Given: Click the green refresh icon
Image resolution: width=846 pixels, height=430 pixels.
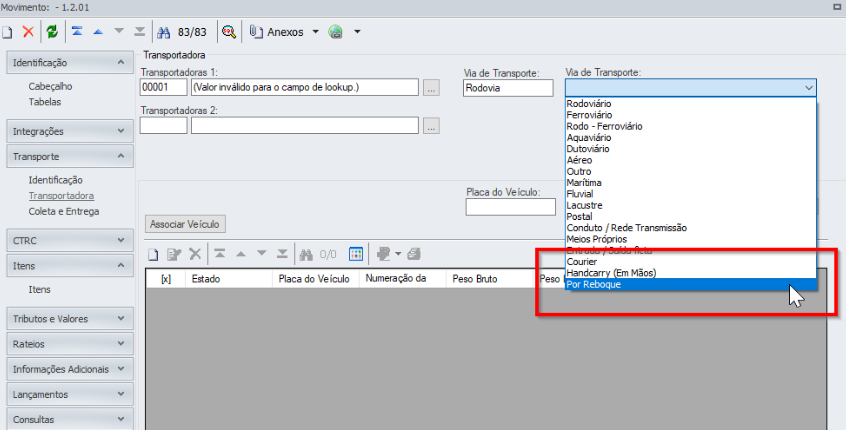Looking at the screenshot, I should tap(52, 32).
